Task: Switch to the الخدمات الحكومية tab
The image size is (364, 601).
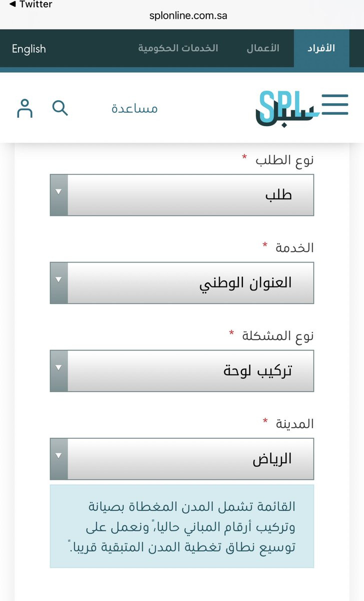Action: coord(178,49)
